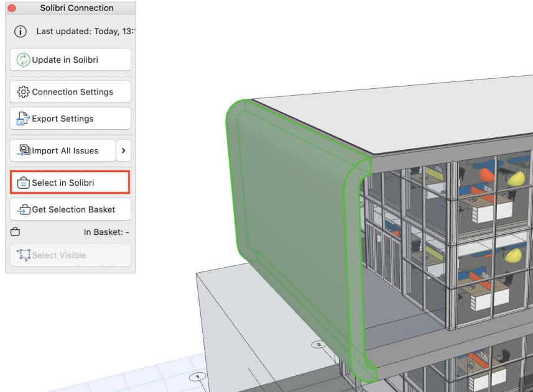Click the Solibri Connection title text
Viewport: 533px width, 392px height.
tap(77, 8)
